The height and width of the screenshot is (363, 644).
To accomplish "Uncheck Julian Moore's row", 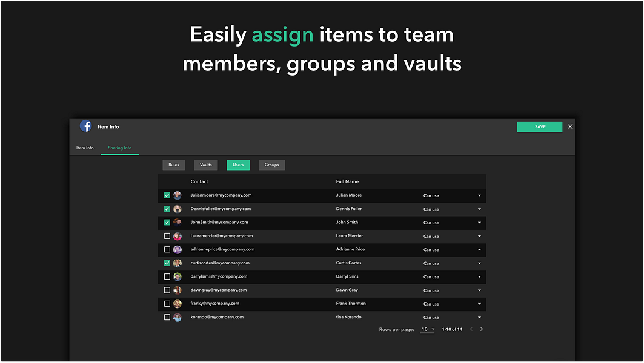I will click(167, 195).
